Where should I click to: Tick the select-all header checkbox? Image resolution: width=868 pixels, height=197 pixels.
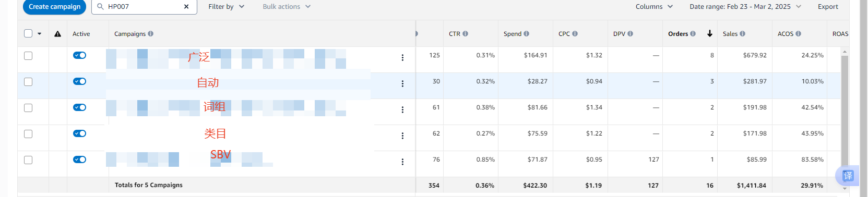[28, 33]
